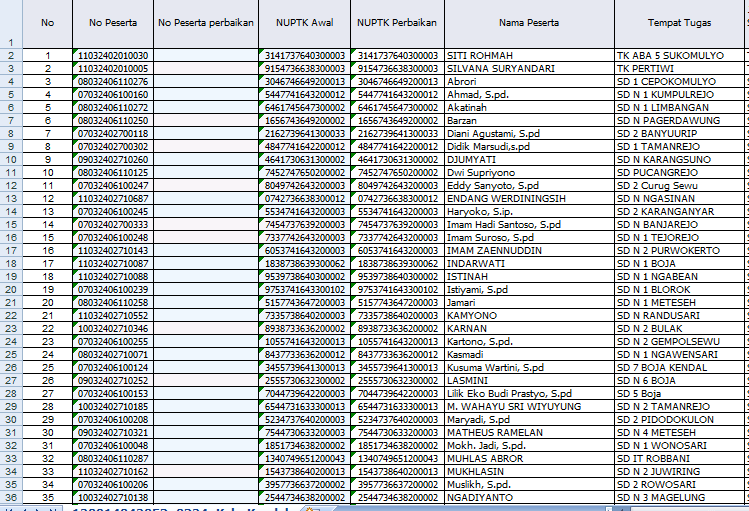The width and height of the screenshot is (749, 511).
Task: Click the name cell "NGADIYANTO"
Action: (x=529, y=498)
